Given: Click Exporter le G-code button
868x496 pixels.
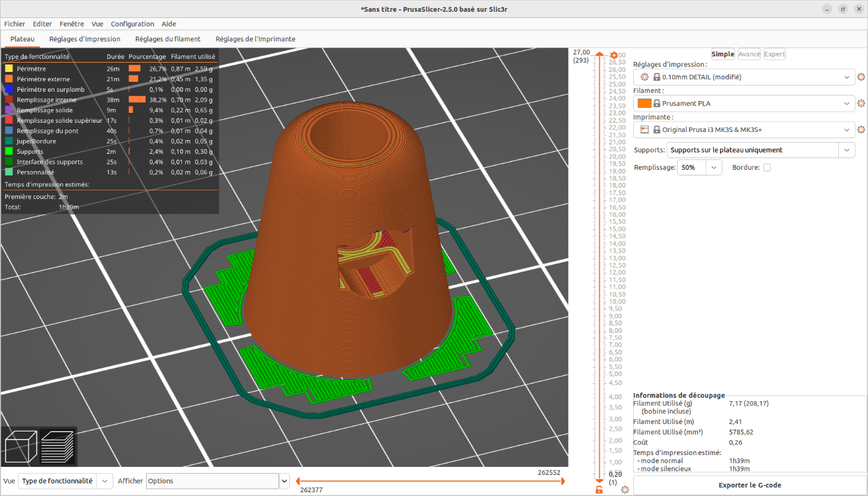Looking at the screenshot, I should (x=750, y=485).
